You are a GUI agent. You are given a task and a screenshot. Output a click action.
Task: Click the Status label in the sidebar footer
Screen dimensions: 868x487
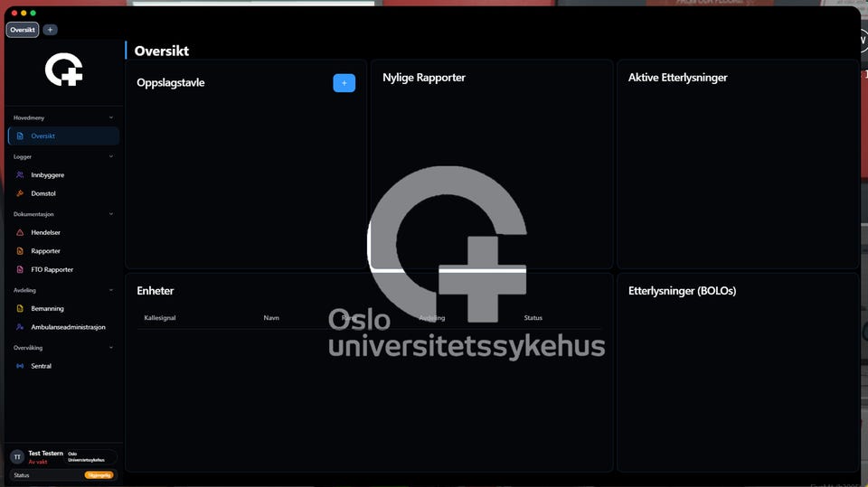coord(22,475)
